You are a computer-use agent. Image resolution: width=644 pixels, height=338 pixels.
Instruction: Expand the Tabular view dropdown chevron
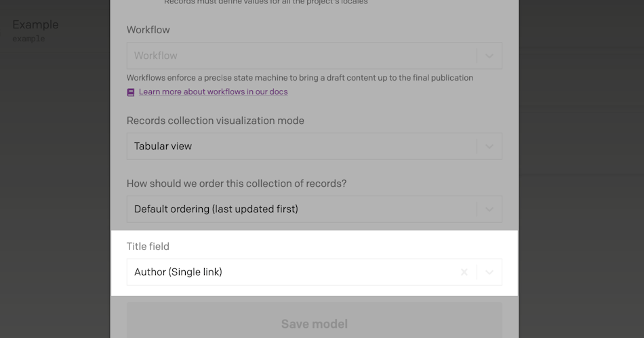tap(489, 146)
